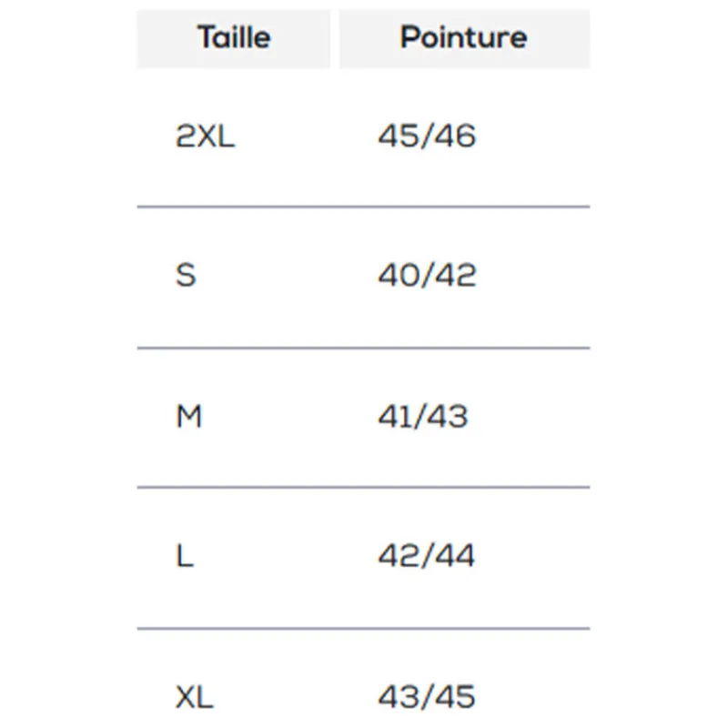The height and width of the screenshot is (728, 728).
Task: Click the 41/43 pointure value
Action: coord(423,417)
